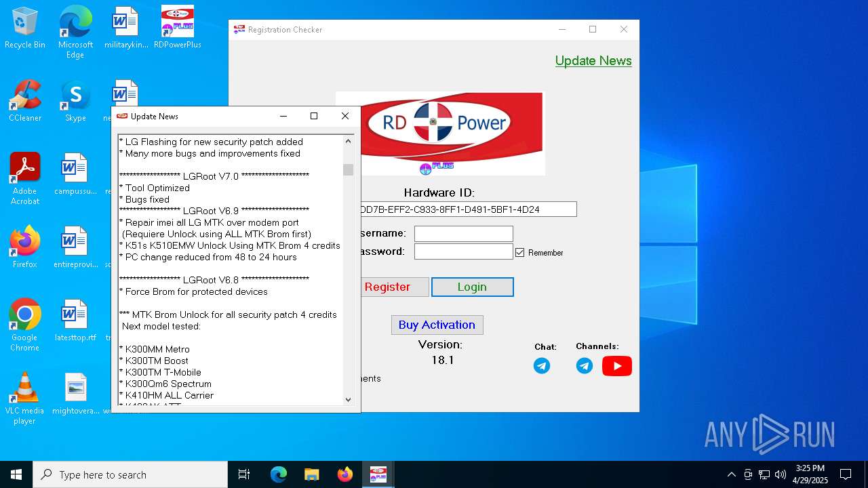Click the version number 18.1
Image resolution: width=868 pixels, height=488 pixels.
tap(443, 360)
